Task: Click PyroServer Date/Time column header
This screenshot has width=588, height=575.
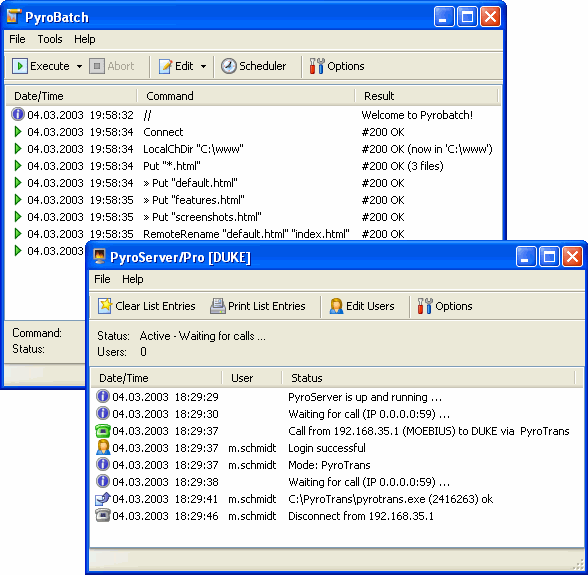Action: pyautogui.click(x=156, y=378)
